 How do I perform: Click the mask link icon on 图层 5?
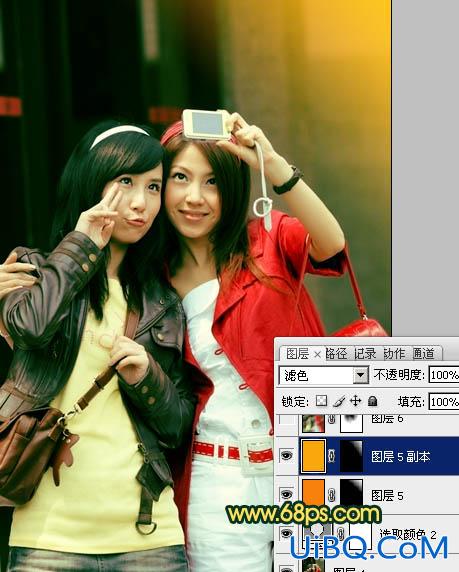[x=332, y=495]
